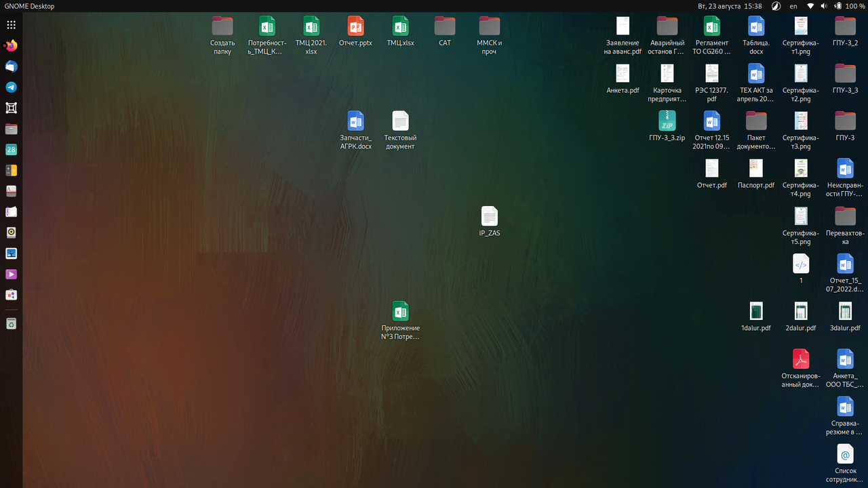Screen dimensions: 868x488
Task: Launch the Calculator from the dock
Action: [11, 170]
